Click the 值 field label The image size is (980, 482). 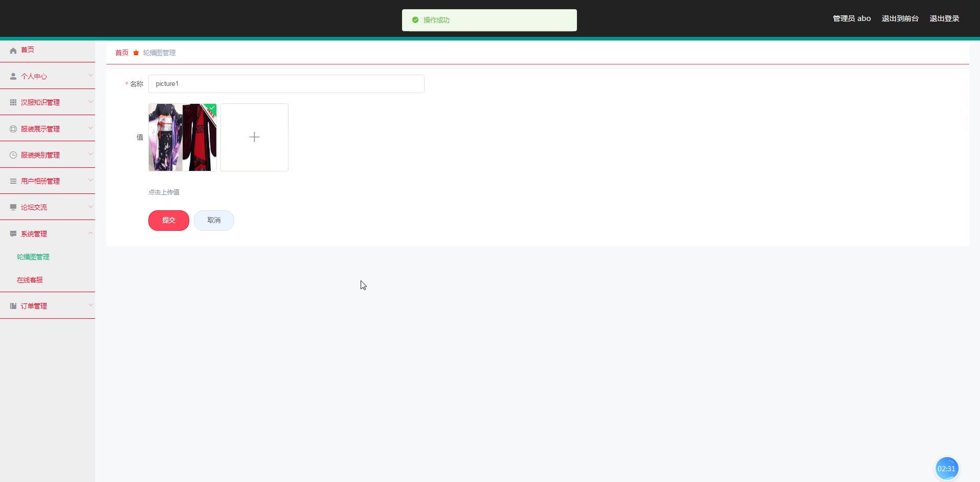tap(140, 137)
